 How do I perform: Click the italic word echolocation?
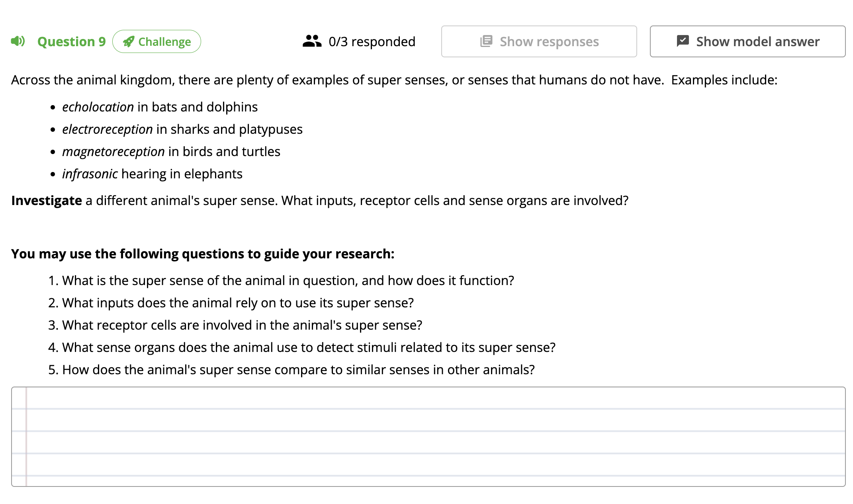pyautogui.click(x=98, y=107)
